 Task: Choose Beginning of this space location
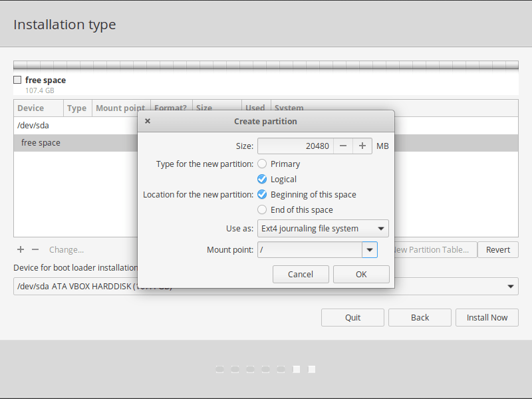(262, 194)
